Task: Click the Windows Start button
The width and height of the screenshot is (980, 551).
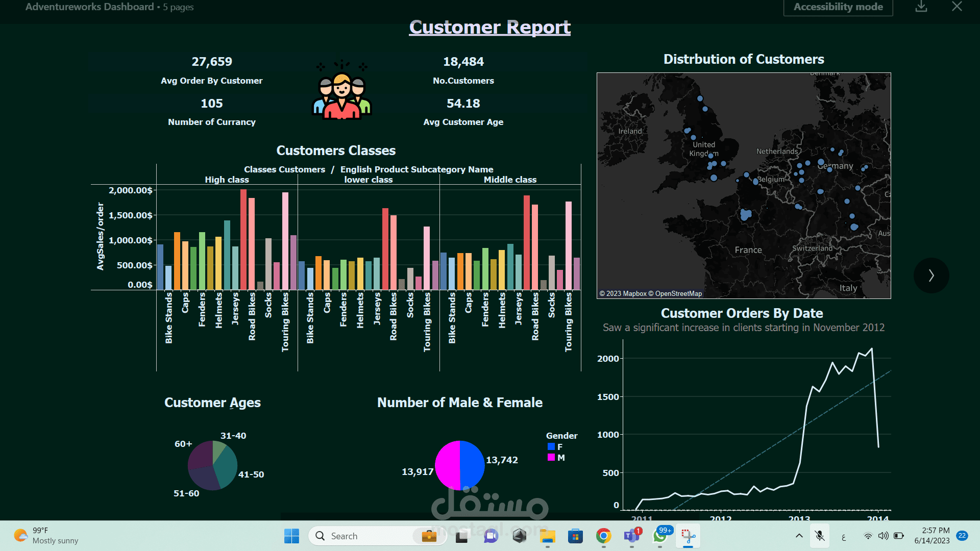Action: tap(291, 536)
